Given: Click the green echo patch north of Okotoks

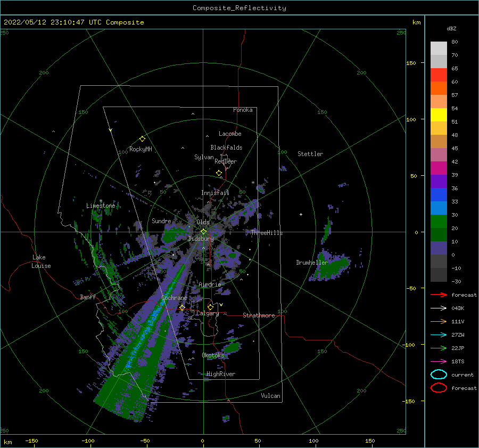Looking at the screenshot, I should pos(233,347).
